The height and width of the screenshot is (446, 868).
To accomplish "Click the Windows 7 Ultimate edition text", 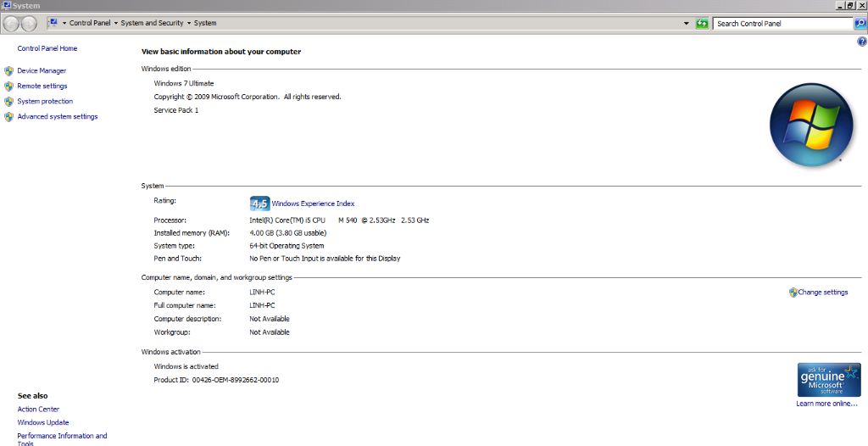I will click(x=184, y=84).
